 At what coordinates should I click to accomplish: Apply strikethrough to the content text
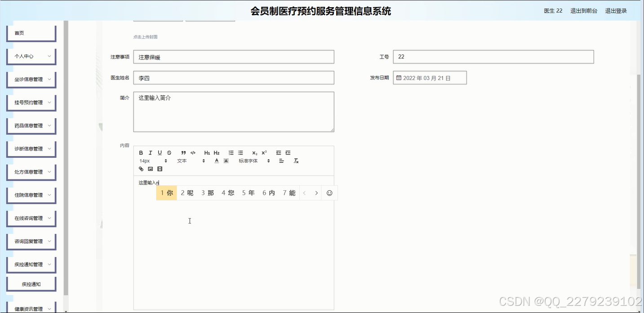[169, 152]
